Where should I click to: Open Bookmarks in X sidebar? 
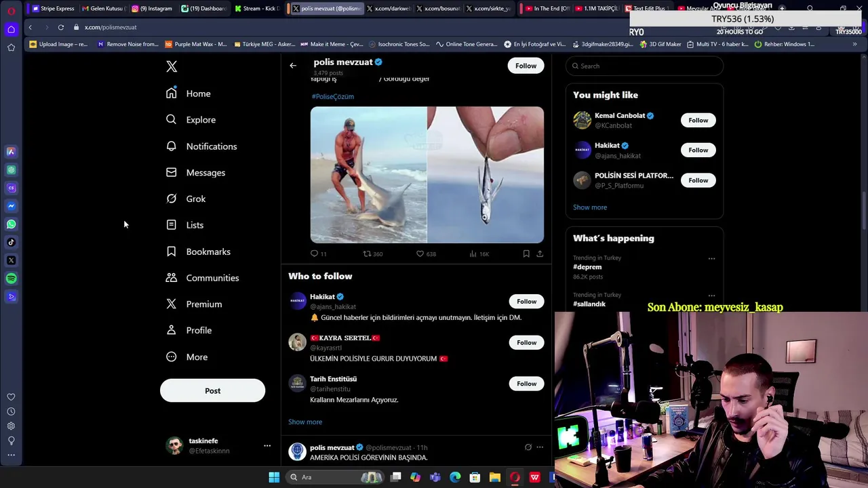coord(199,251)
